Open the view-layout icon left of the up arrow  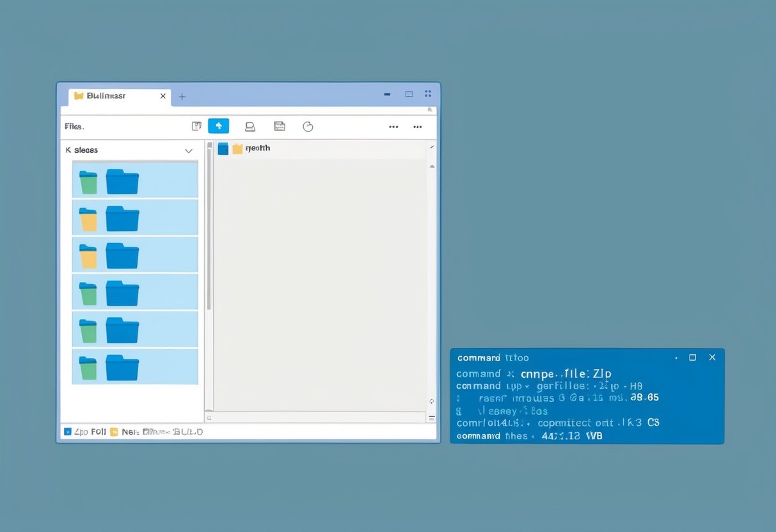196,126
